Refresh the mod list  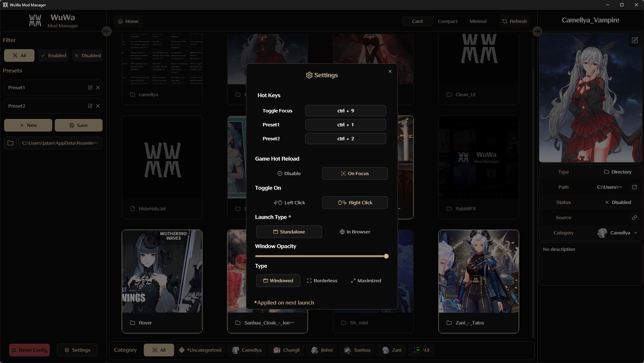(514, 21)
